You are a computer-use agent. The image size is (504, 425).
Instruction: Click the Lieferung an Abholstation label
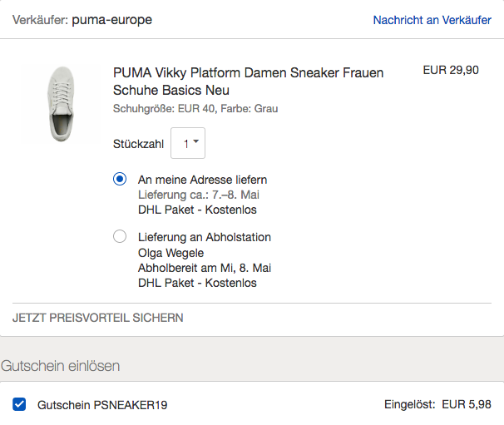pos(205,237)
